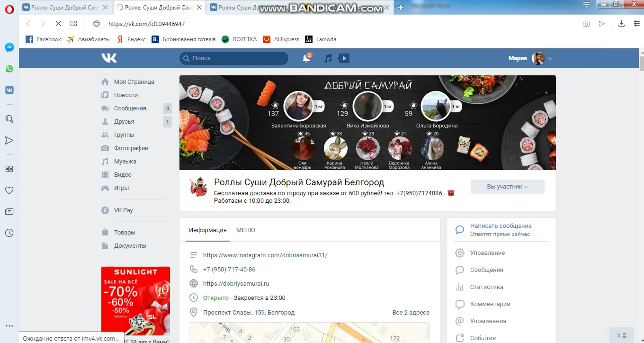The width and height of the screenshot is (644, 343).
Task: Open Opera downloads arrow icon
Action: pos(621,24)
